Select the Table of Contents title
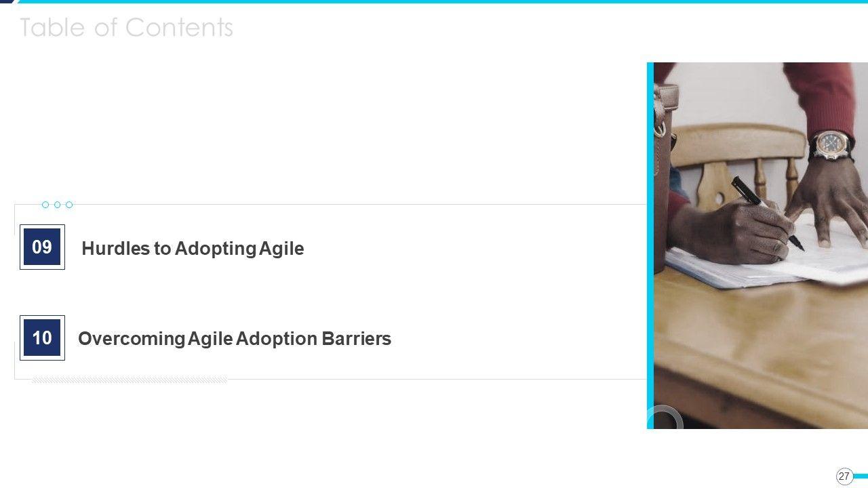Screen dimensions: 868x488 click(x=126, y=28)
